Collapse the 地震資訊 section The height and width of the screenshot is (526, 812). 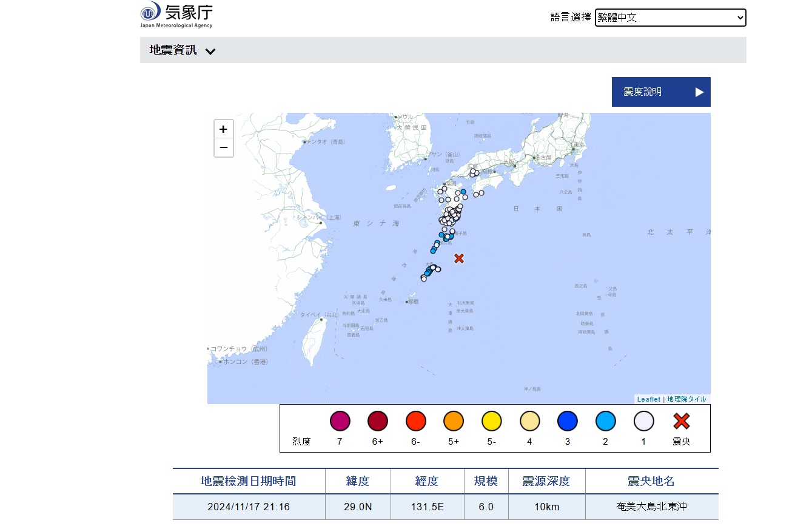[x=210, y=52]
